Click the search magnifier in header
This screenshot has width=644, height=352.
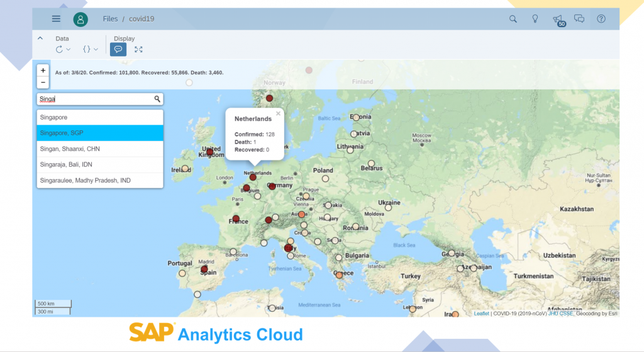(x=513, y=19)
